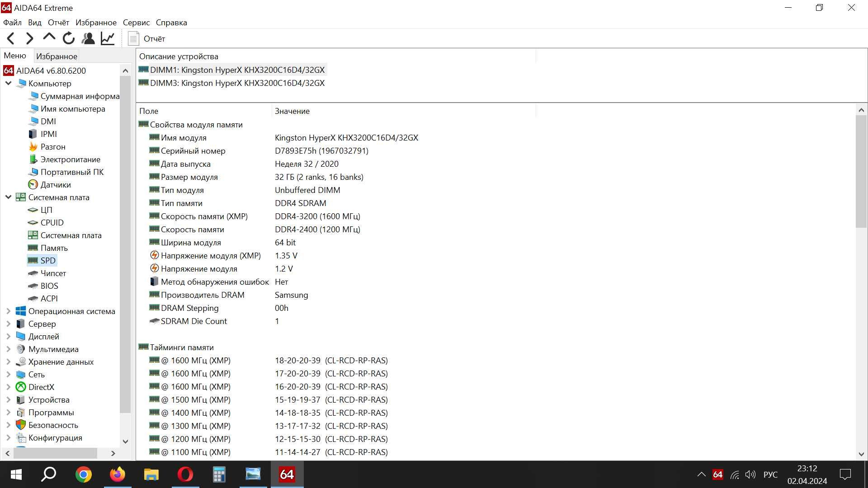868x488 pixels.
Task: Expand the Дисплей tree node
Action: pyautogui.click(x=8, y=337)
